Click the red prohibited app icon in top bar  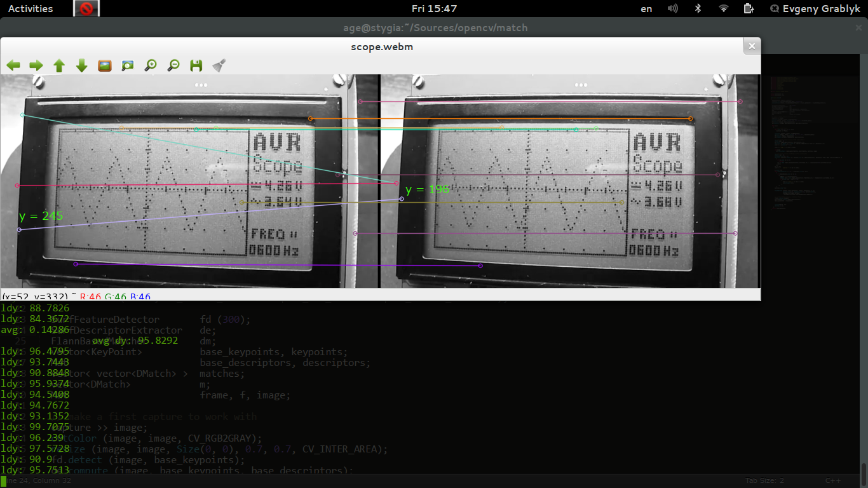pos(86,8)
